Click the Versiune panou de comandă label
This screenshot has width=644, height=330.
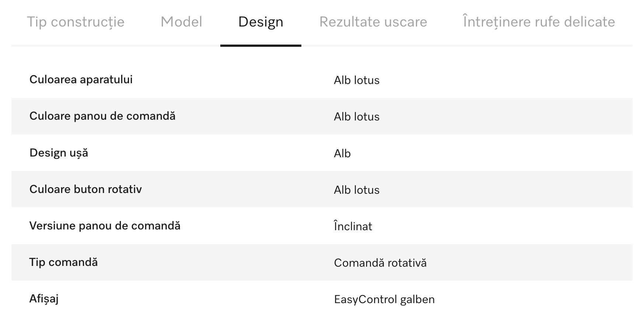(x=105, y=226)
